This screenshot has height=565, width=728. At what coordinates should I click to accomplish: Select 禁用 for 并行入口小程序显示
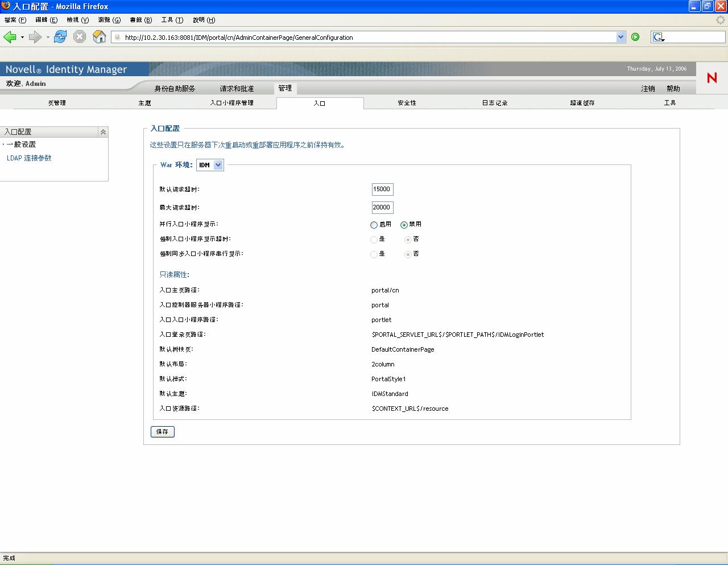tap(404, 225)
